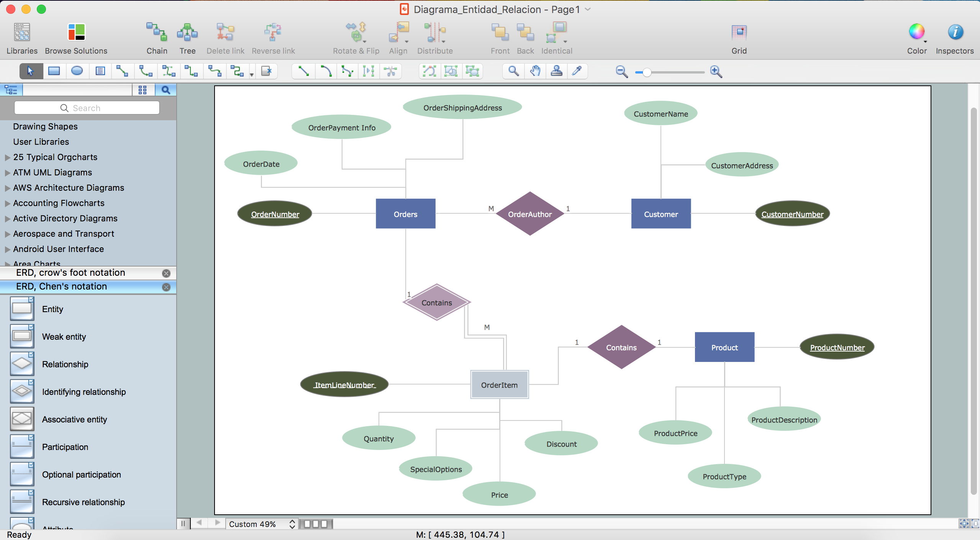Click the Search field in shapes panel

[87, 108]
